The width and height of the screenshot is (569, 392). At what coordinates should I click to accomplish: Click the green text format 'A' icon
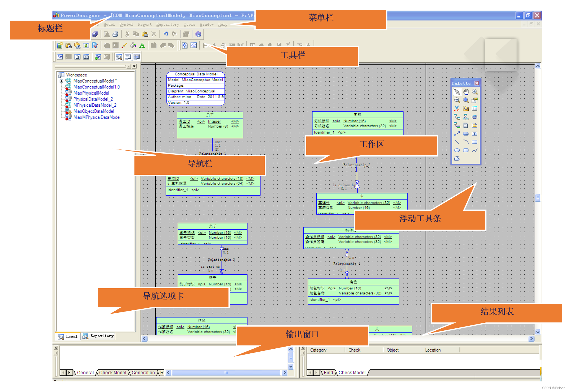[x=142, y=45]
